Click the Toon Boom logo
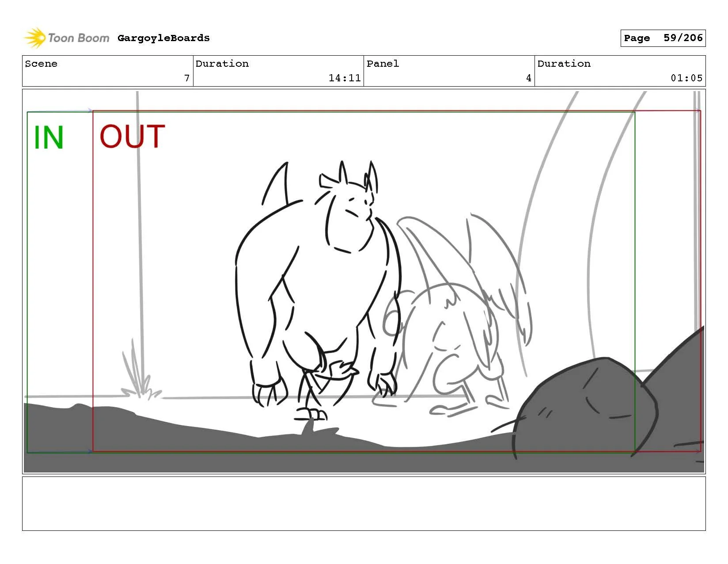The image size is (728, 564). click(66, 38)
